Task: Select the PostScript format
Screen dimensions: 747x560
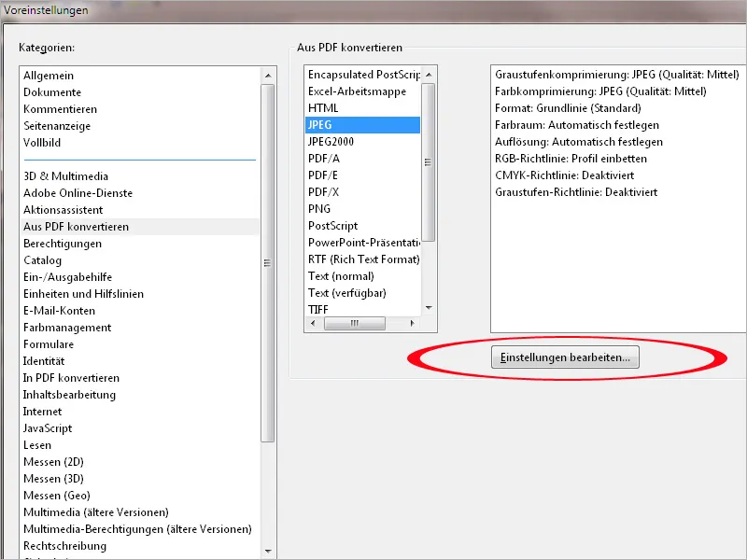Action: tap(332, 225)
